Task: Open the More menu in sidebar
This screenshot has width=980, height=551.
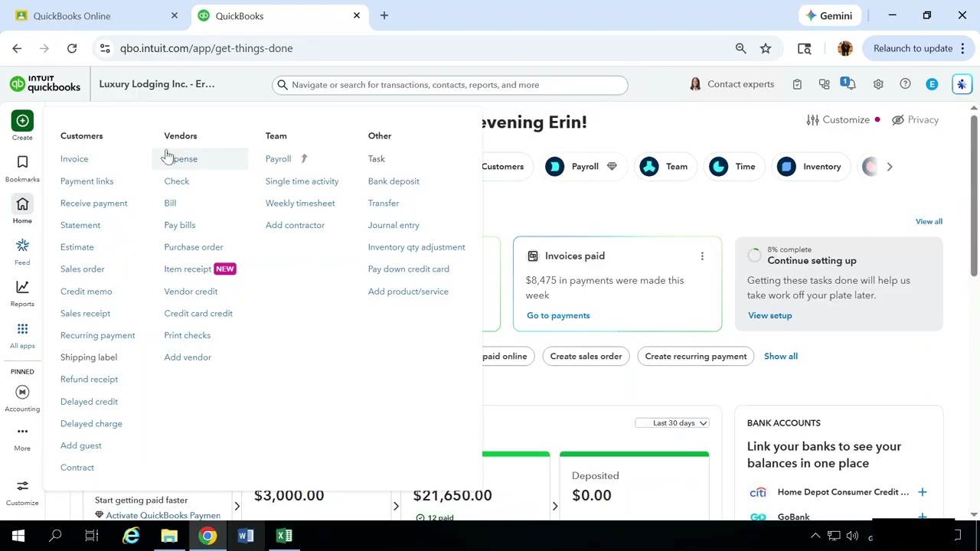Action: point(22,432)
